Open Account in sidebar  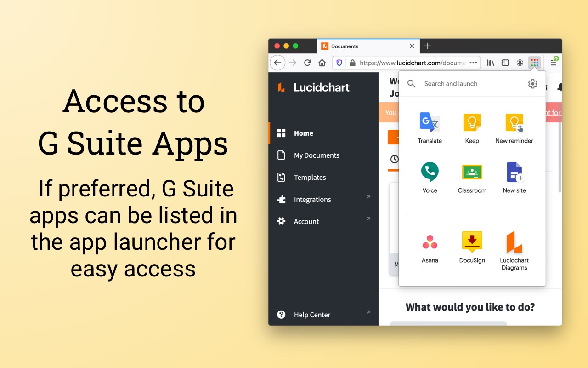point(323,222)
